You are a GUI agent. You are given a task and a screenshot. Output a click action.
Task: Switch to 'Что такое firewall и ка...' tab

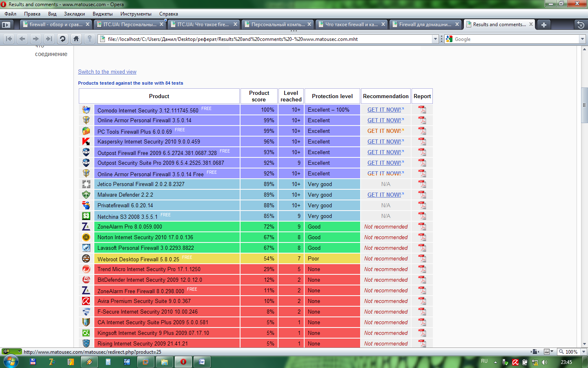point(352,25)
